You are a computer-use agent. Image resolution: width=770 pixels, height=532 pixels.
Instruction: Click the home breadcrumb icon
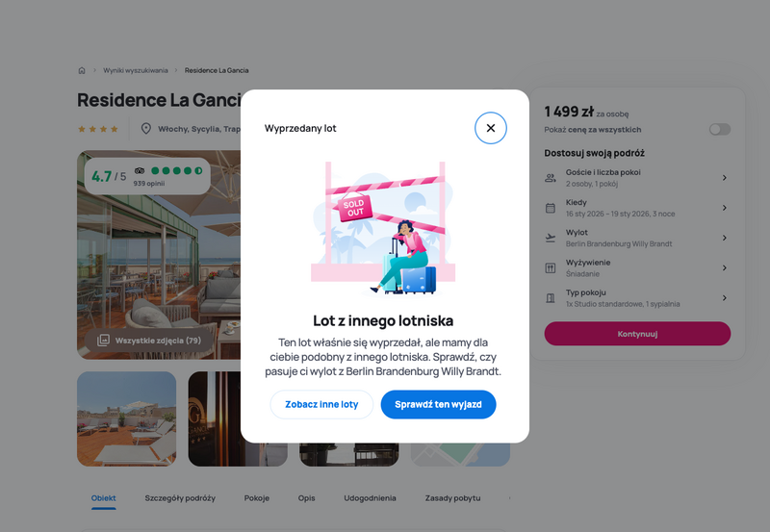point(82,70)
